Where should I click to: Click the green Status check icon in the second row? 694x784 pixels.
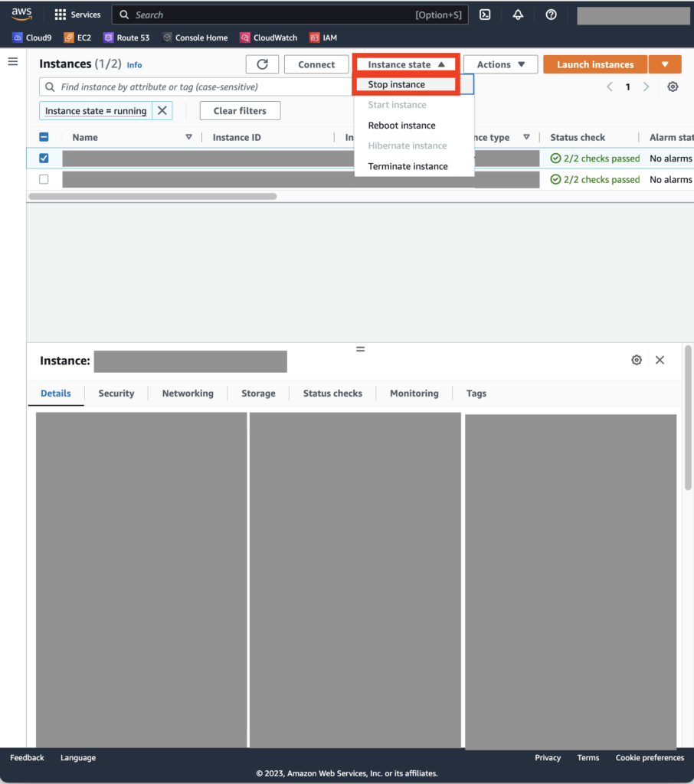point(555,179)
